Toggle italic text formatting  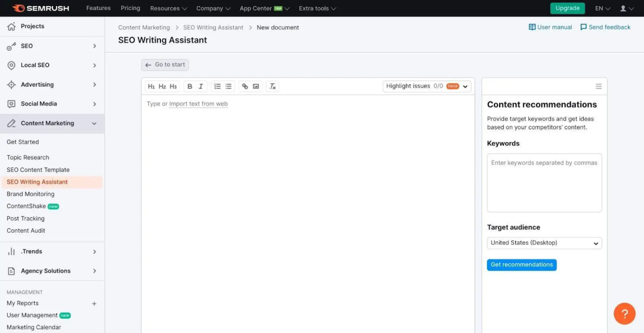[x=201, y=87]
